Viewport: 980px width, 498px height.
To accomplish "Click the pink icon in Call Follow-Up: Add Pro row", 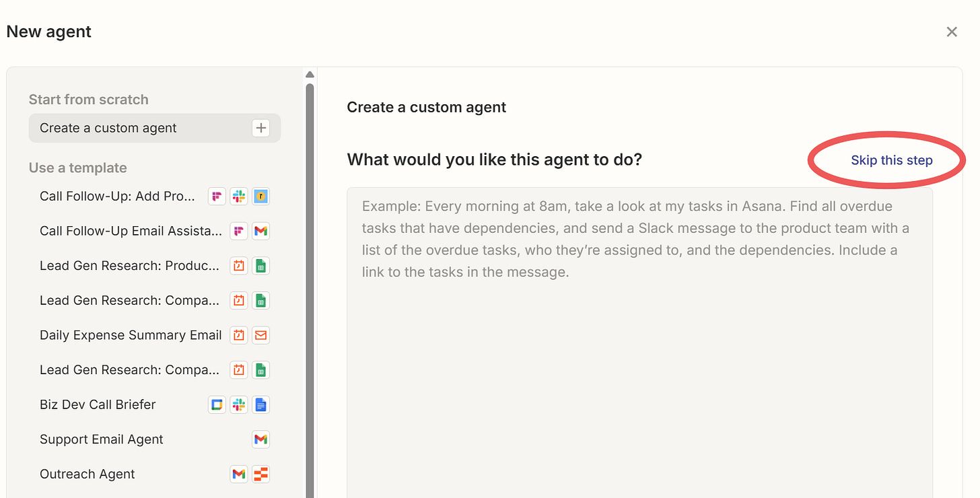I will click(217, 197).
